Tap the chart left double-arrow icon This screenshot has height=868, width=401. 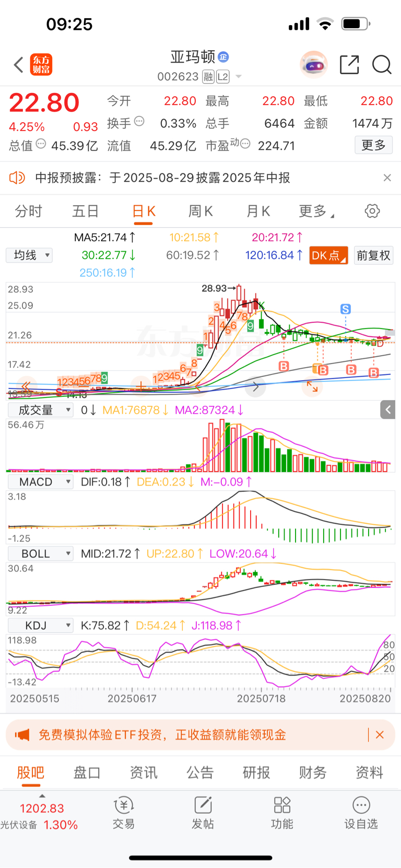tap(26, 386)
